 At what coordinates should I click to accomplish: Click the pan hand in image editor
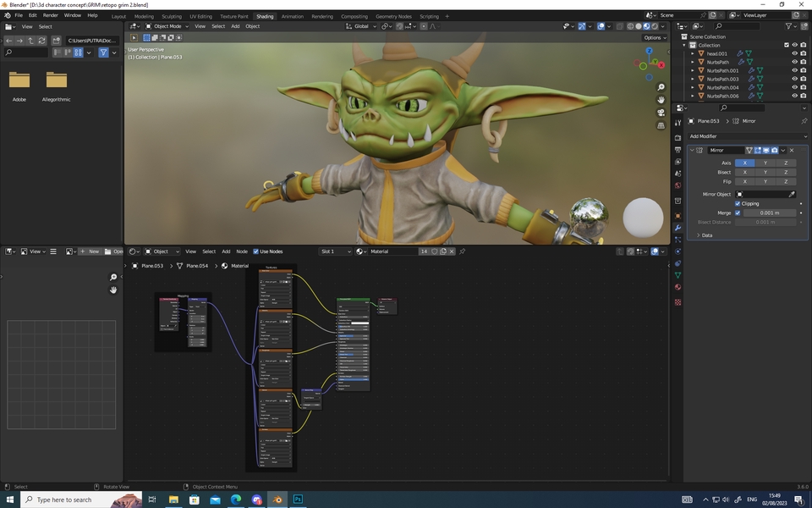113,290
